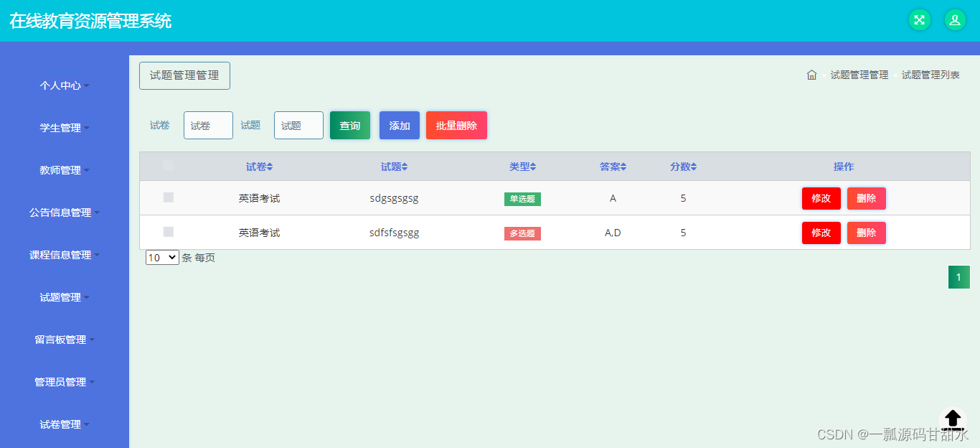Expand 公告信息管理 sidebar menu
The width and height of the screenshot is (980, 448).
point(65,213)
